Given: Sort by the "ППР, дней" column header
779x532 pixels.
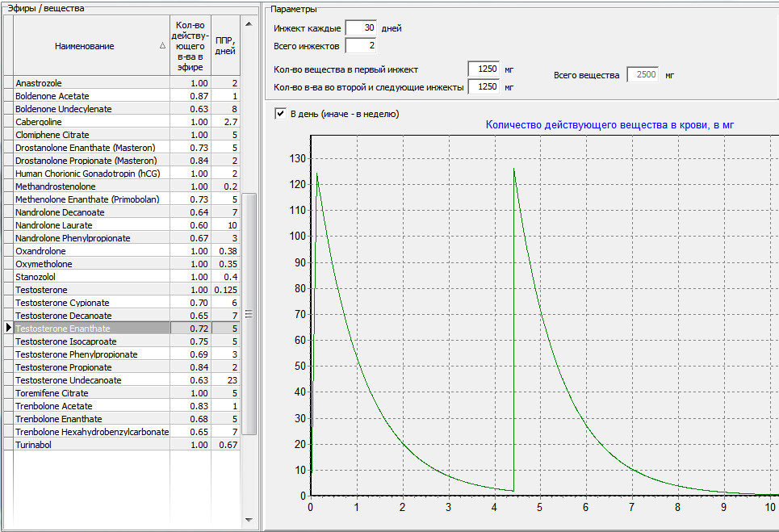Looking at the screenshot, I should 225,46.
